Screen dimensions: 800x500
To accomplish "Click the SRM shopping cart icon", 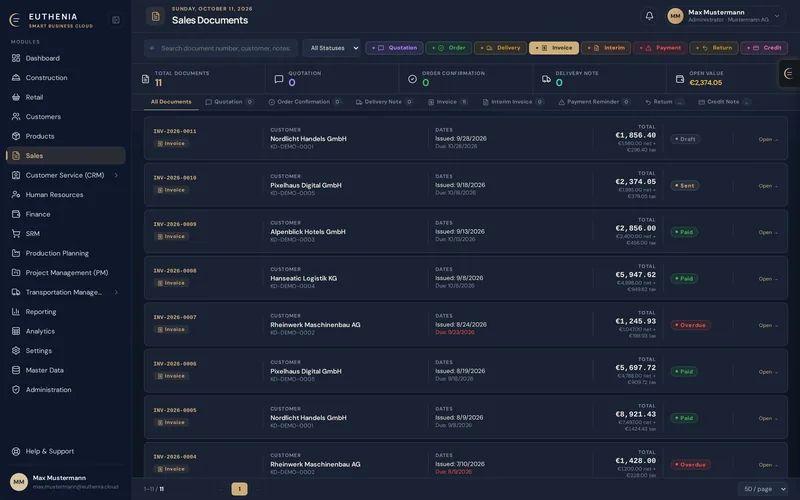I will point(16,234).
